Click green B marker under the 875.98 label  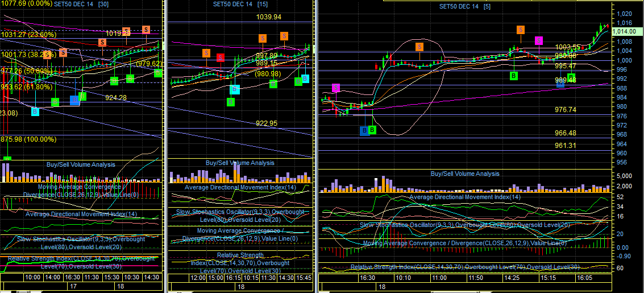pos(7,159)
